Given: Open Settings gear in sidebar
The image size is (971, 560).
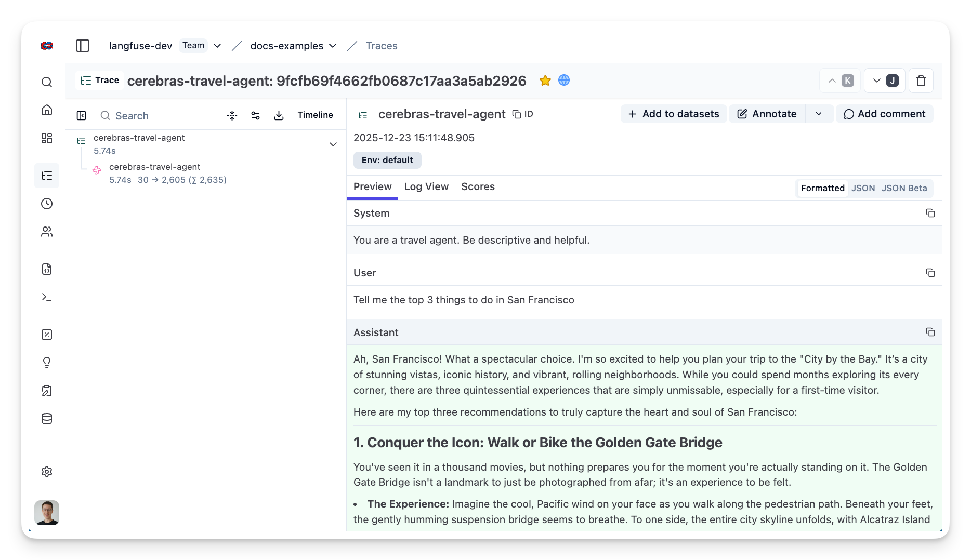Looking at the screenshot, I should coord(47,472).
